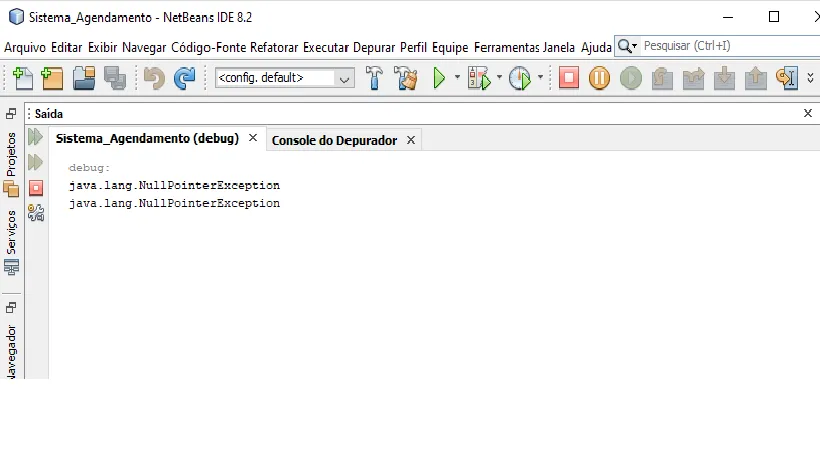Open the Depurar menu
Viewport: 820px width, 460px height.
point(374,48)
